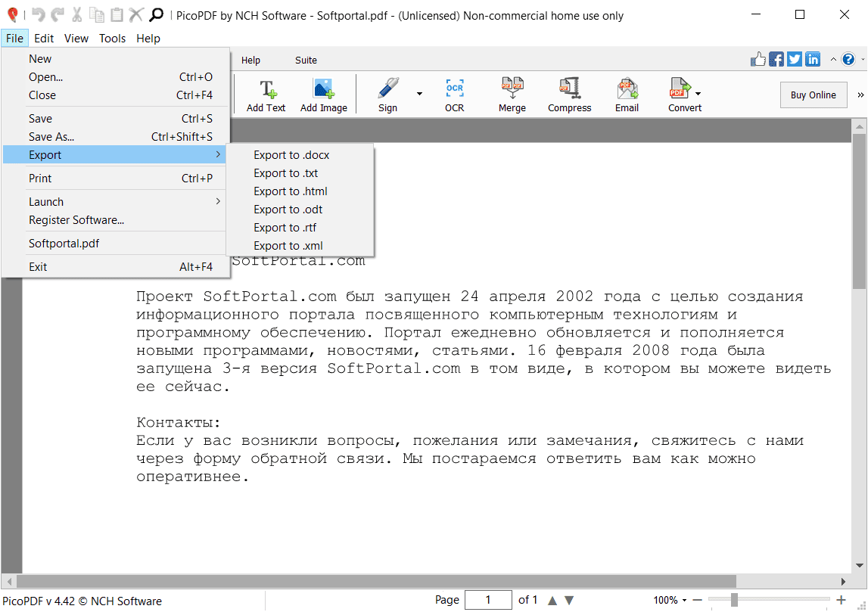Switch to the Suite ribbon tab
868x612 pixels.
click(x=306, y=60)
